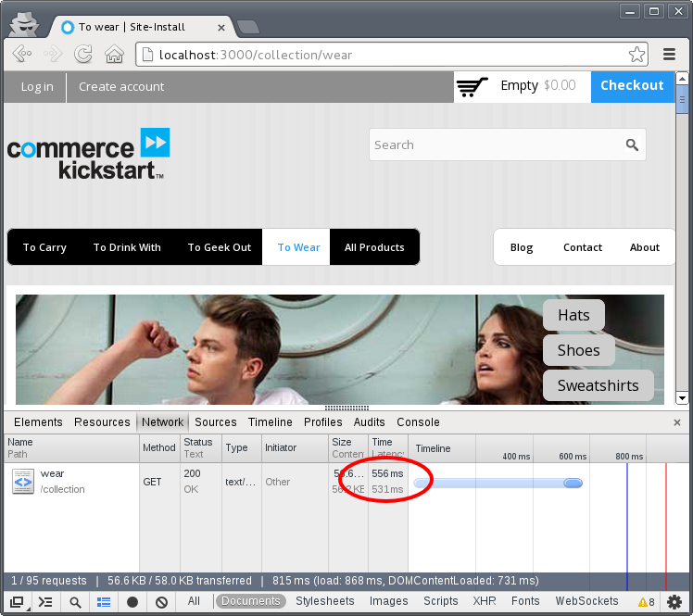Click the wear request timeline bar

[498, 483]
